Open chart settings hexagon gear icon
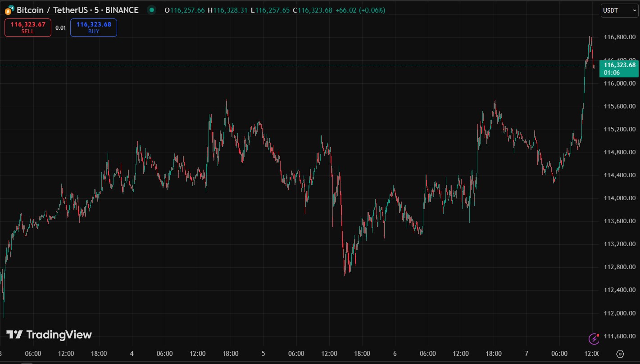Viewport: 640px width, 364px height. (x=620, y=354)
